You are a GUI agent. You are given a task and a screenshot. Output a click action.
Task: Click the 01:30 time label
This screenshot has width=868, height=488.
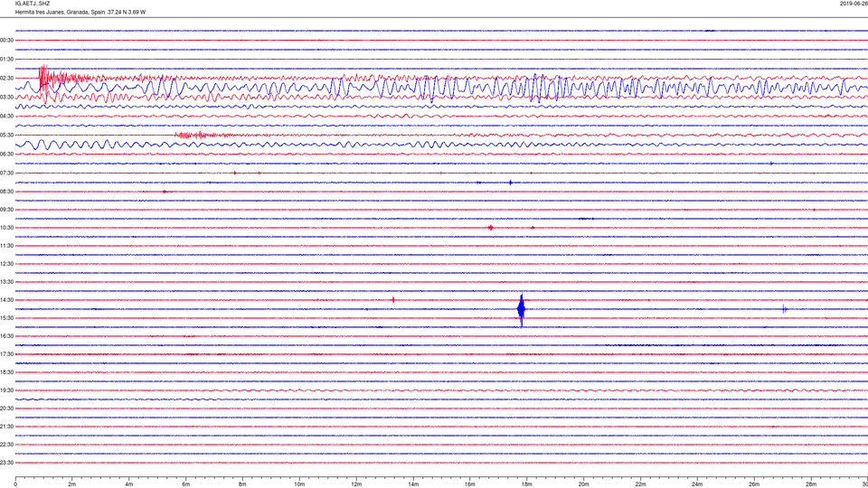pos(6,60)
